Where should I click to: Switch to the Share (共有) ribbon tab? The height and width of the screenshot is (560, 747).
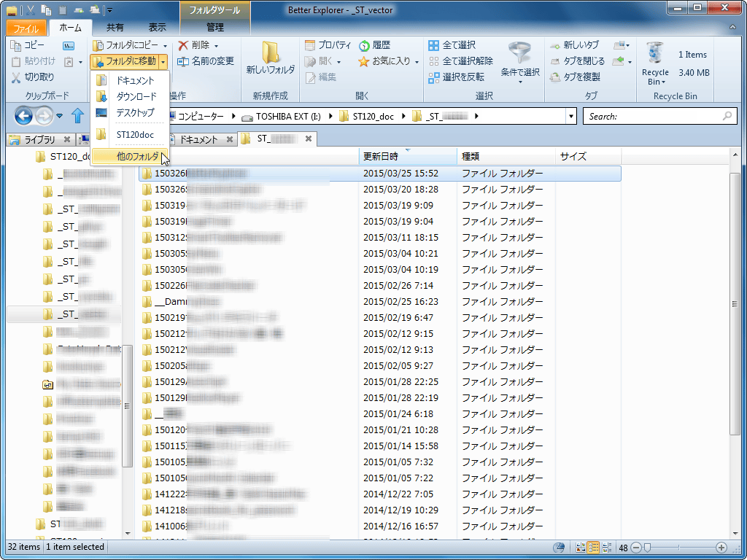[115, 28]
